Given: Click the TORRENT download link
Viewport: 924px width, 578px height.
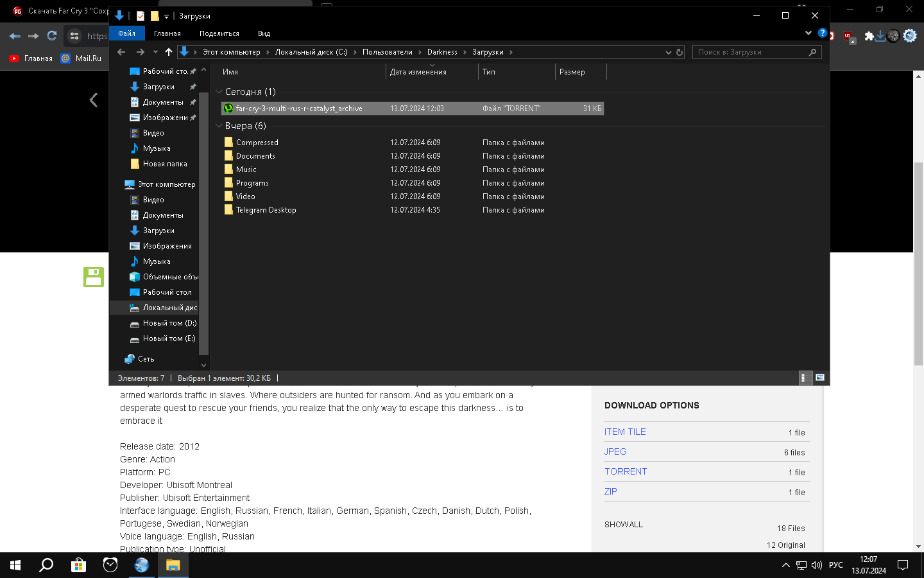Looking at the screenshot, I should click(x=626, y=471).
